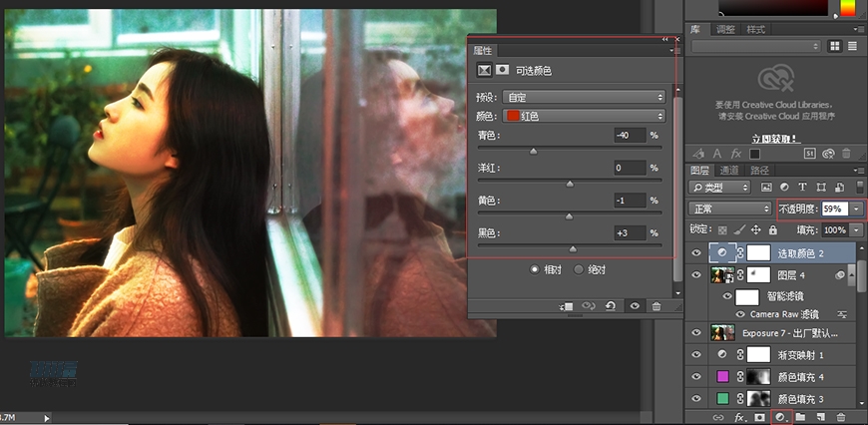Hide the 图层 4 layer
The width and height of the screenshot is (868, 425).
coord(696,274)
